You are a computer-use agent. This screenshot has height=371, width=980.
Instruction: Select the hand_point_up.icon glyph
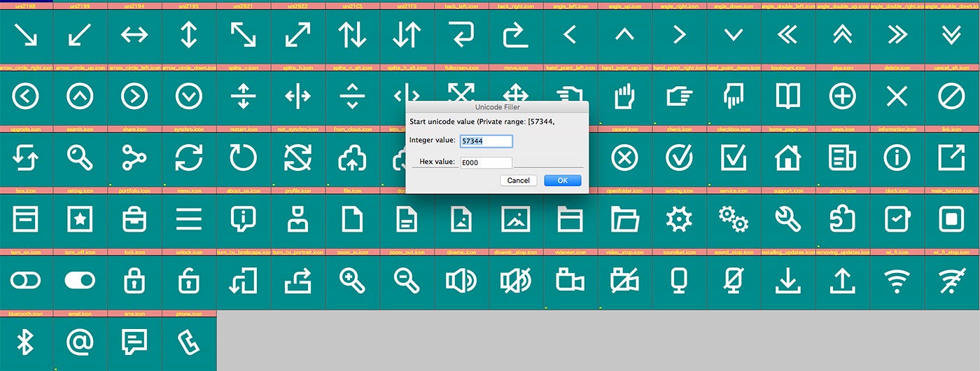point(624,97)
